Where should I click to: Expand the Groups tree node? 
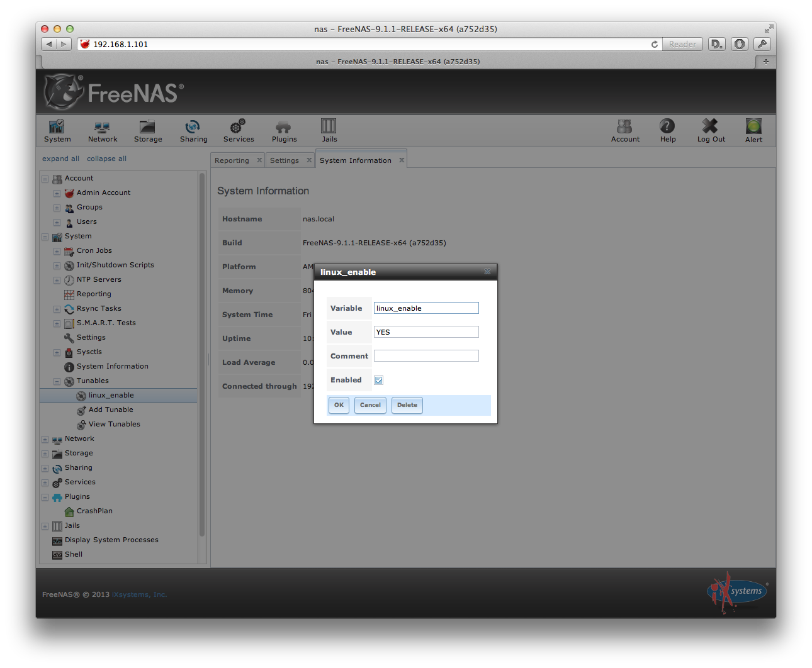57,208
